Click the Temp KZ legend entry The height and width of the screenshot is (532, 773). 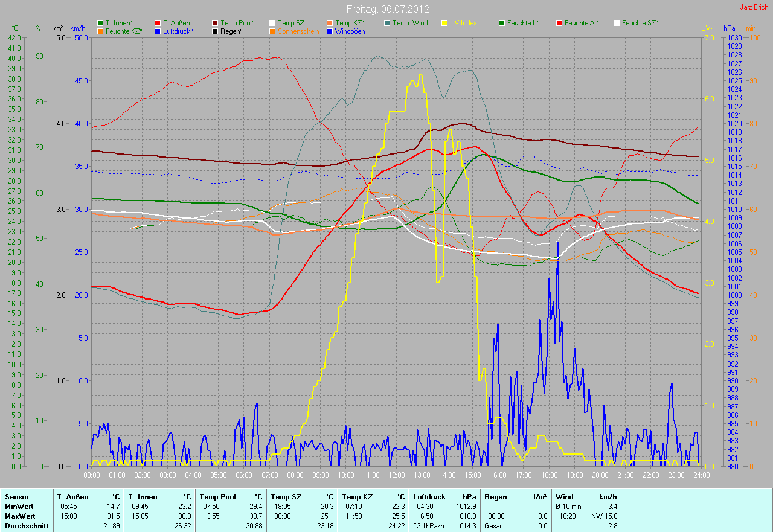click(x=350, y=23)
